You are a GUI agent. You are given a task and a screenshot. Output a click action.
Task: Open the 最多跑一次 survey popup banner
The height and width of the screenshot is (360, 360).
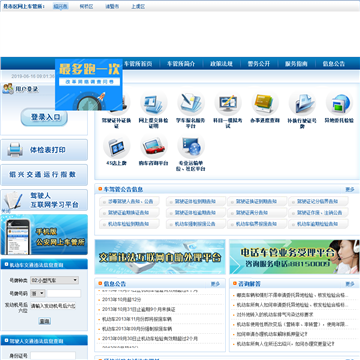click(x=89, y=85)
